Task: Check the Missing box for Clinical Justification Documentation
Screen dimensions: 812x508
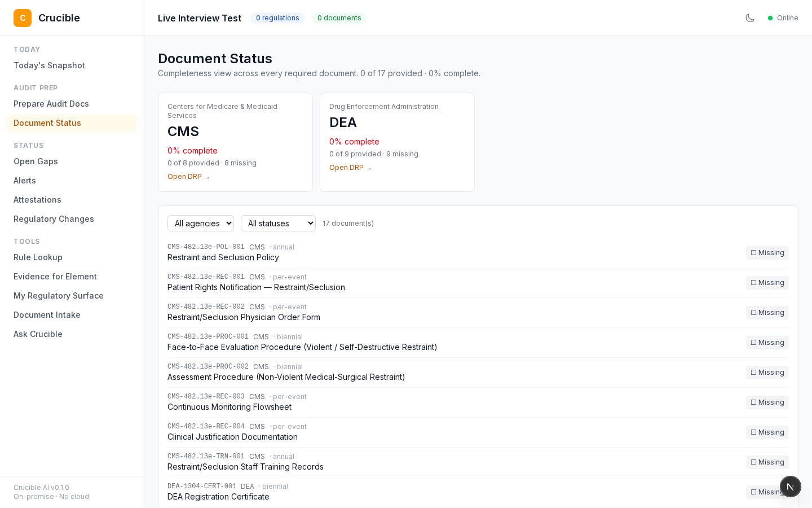Action: click(x=754, y=432)
